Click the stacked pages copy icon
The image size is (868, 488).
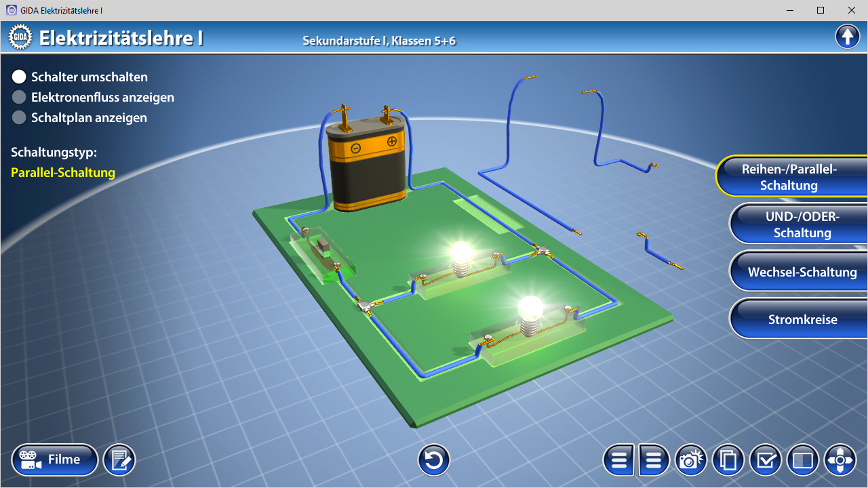tap(728, 461)
